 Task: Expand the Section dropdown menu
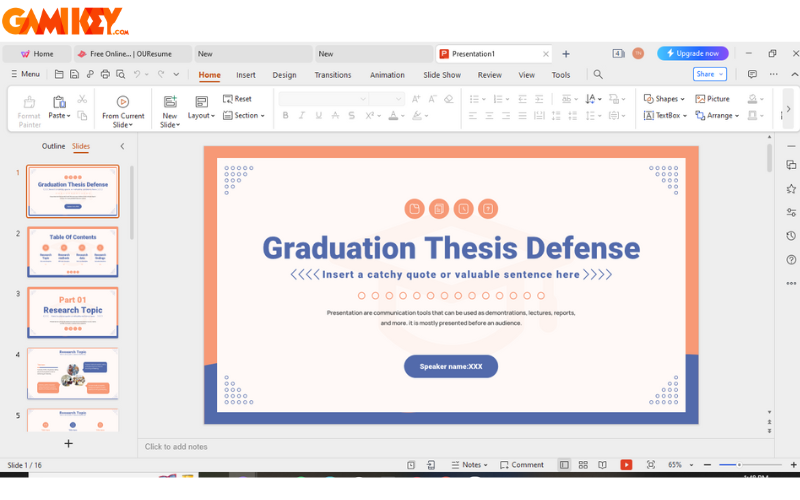[243, 116]
